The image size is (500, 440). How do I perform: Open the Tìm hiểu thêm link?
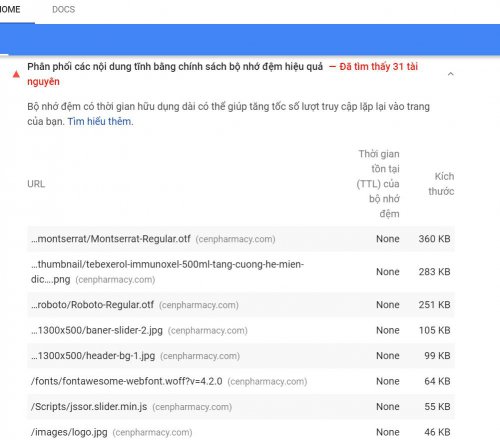point(100,121)
